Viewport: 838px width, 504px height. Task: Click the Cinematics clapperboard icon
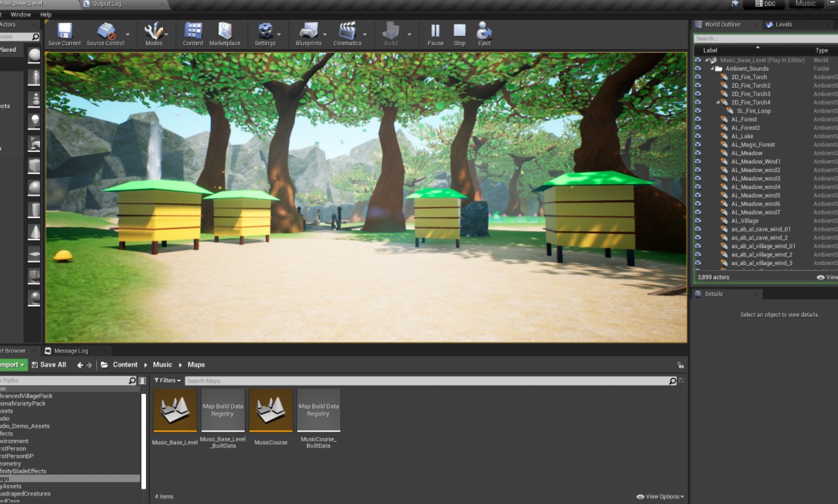(347, 31)
